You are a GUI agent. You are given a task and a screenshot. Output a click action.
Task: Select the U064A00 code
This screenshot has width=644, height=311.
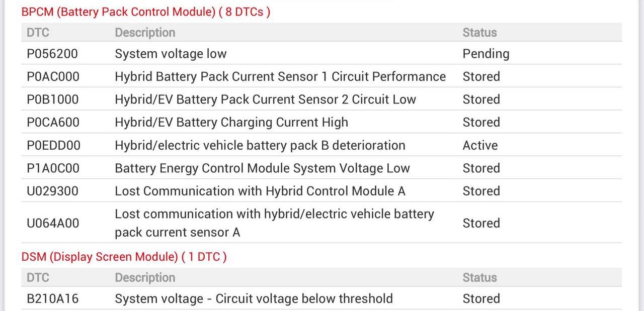(53, 223)
